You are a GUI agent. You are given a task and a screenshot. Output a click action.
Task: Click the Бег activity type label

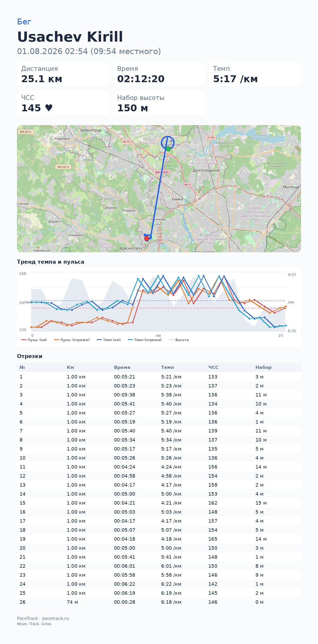24,22
